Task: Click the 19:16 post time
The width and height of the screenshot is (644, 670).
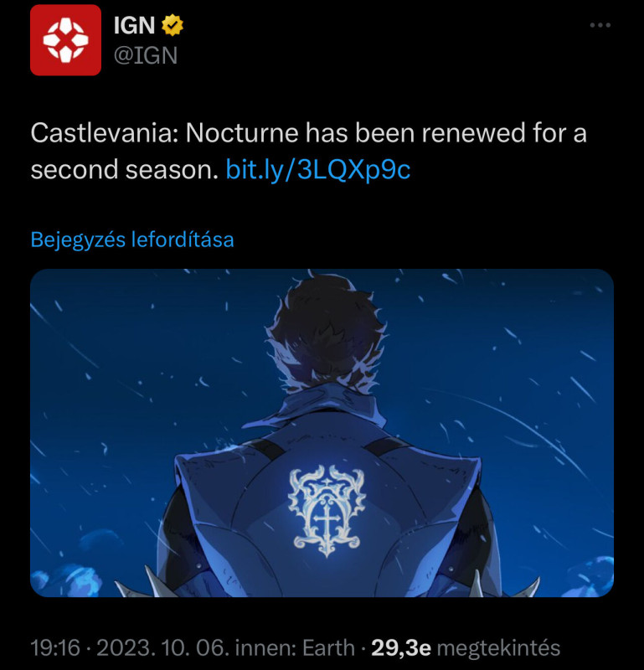Action: pos(55,647)
